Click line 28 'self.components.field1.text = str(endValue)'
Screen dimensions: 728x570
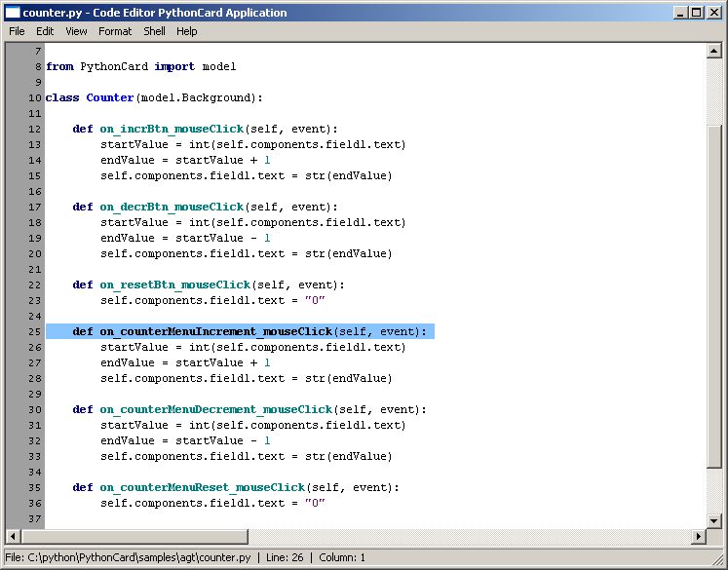click(246, 379)
